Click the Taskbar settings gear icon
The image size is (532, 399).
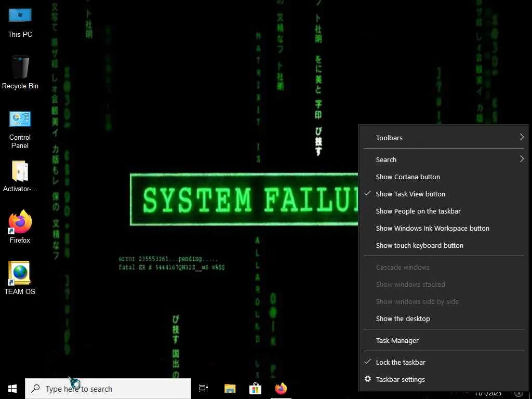coord(367,379)
